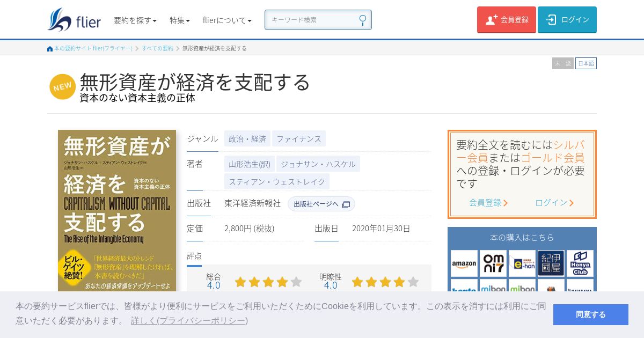Open the ファイナンス genre tag
Image resolution: width=644 pixels, height=338 pixels.
[x=299, y=138]
